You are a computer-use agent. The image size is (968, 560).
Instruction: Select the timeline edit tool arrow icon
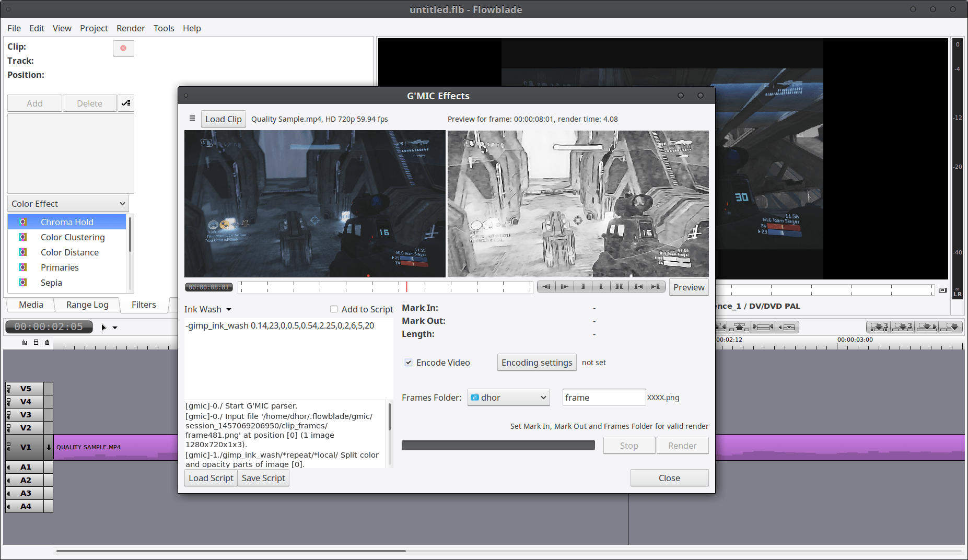pyautogui.click(x=103, y=328)
